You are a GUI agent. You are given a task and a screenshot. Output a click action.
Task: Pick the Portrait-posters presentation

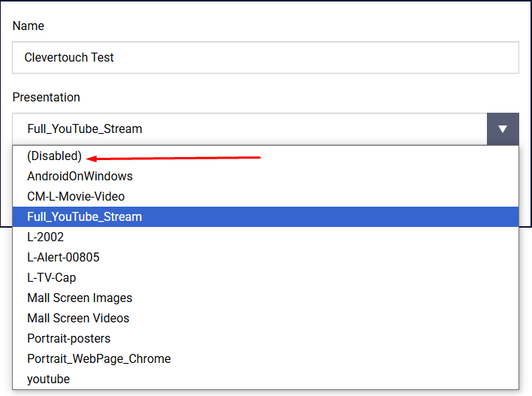(68, 339)
